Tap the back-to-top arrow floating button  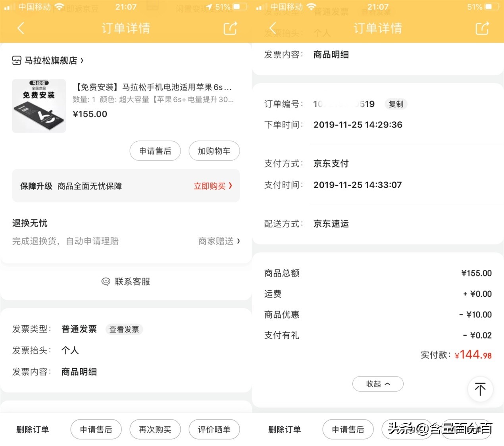tap(480, 389)
